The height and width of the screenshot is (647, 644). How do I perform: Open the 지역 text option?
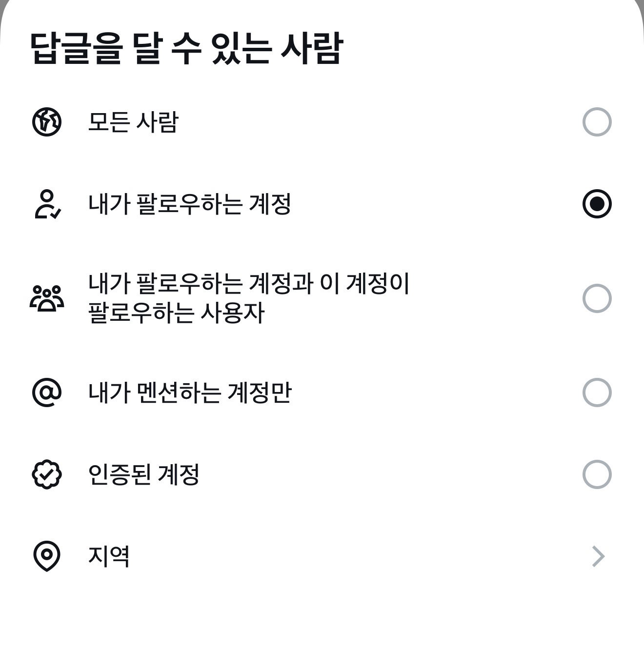109,556
